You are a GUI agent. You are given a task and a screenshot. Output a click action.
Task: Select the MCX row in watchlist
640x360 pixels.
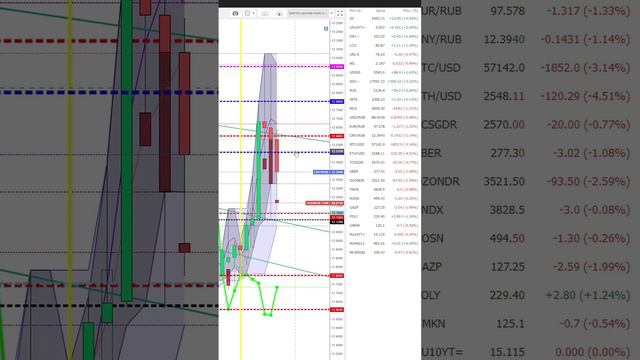tap(384, 108)
